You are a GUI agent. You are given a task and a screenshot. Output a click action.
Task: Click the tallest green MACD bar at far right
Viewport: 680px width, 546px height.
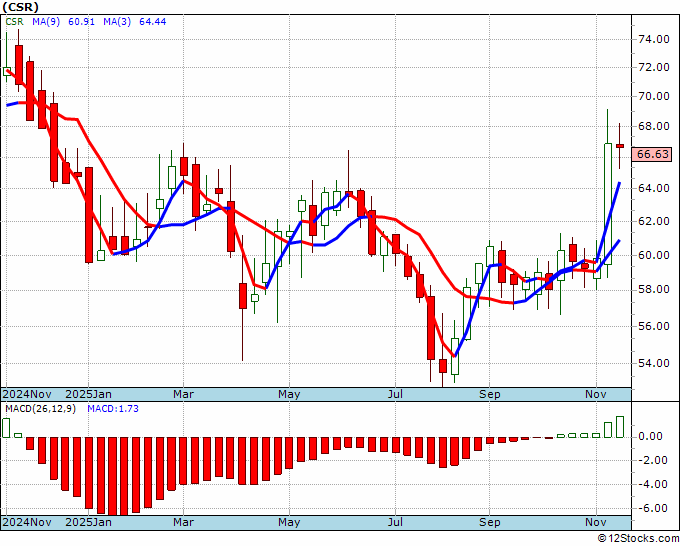point(620,427)
